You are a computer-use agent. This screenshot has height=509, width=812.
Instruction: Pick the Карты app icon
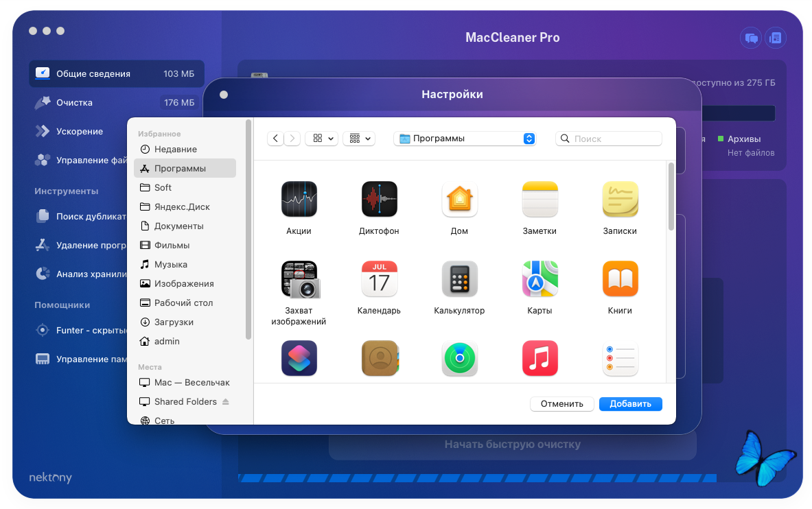click(540, 279)
